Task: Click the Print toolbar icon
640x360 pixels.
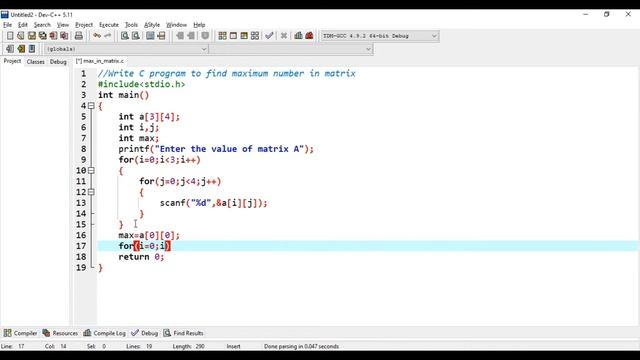Action: click(78, 36)
